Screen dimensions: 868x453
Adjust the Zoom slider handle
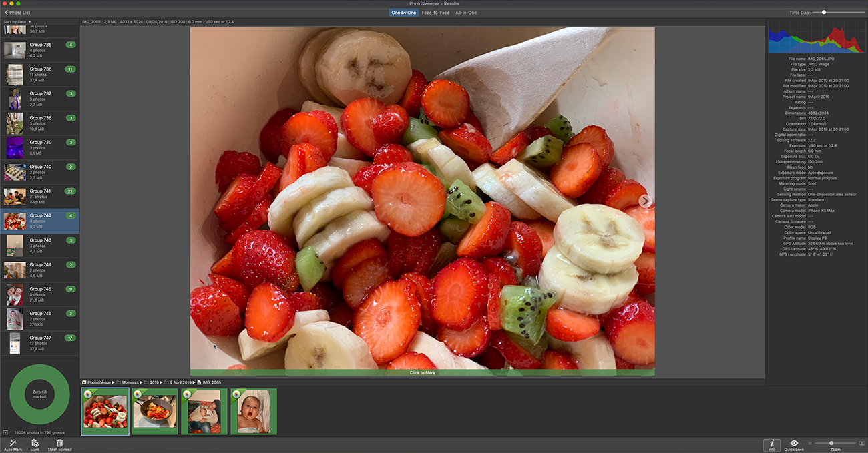(x=831, y=443)
